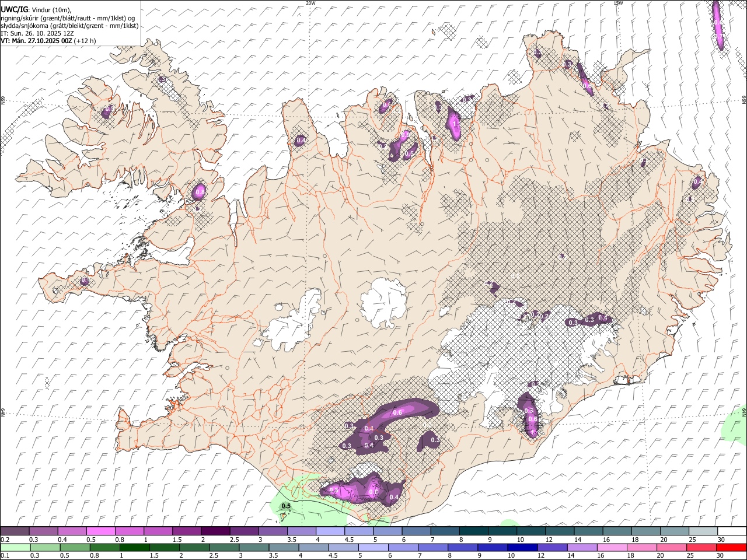This screenshot has height=560, width=747.
Task: Click the 'VT: Mán. 27.10.2025 00Z' valid time
Action: pos(36,41)
